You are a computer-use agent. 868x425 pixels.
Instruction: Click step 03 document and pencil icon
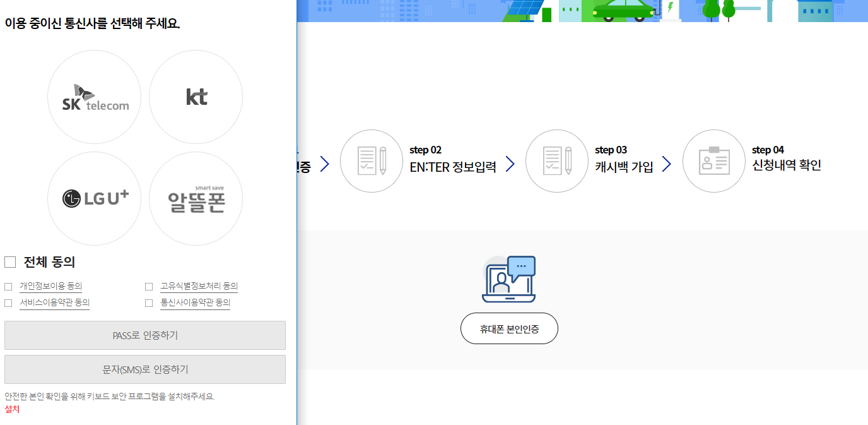point(557,161)
